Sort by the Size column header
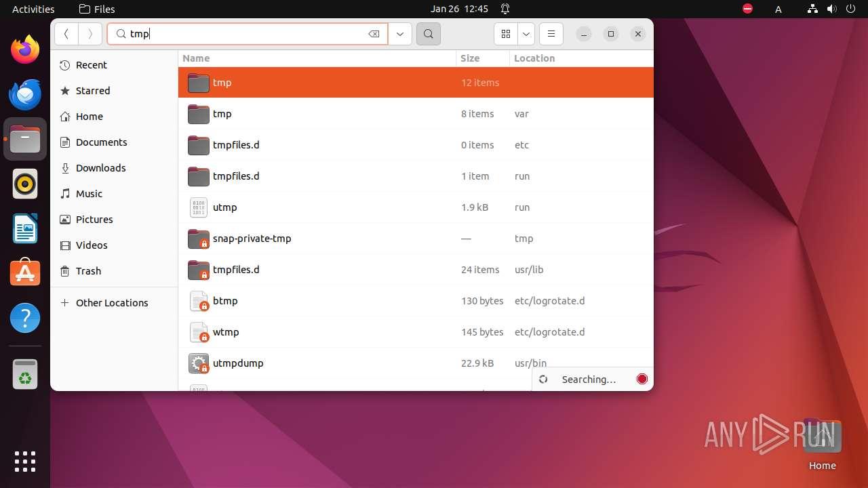 (x=483, y=58)
